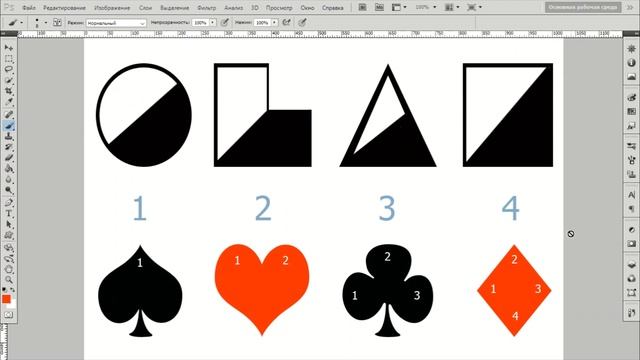Image resolution: width=640 pixels, height=360 pixels.
Task: Select the Healing Brush tool
Action: (9, 115)
